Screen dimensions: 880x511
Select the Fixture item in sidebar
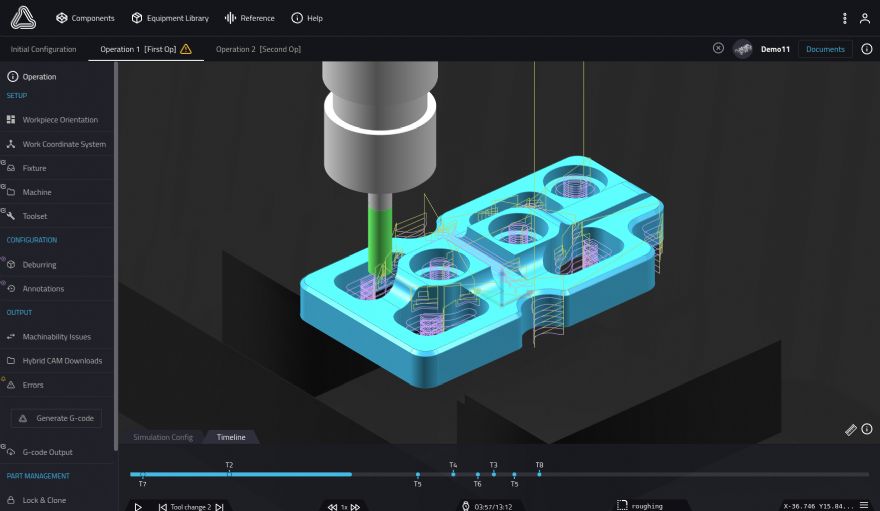tap(35, 168)
